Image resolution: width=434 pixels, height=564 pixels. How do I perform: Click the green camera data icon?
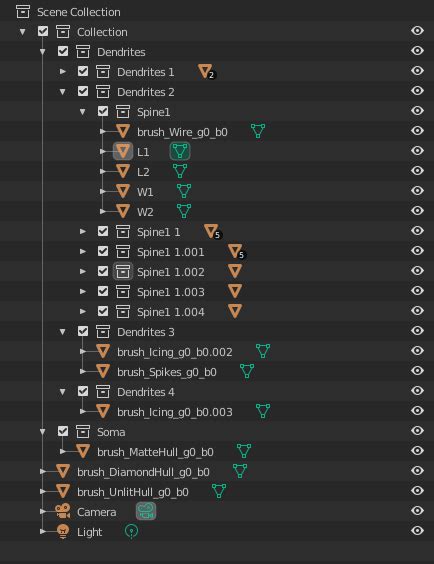[x=146, y=511]
